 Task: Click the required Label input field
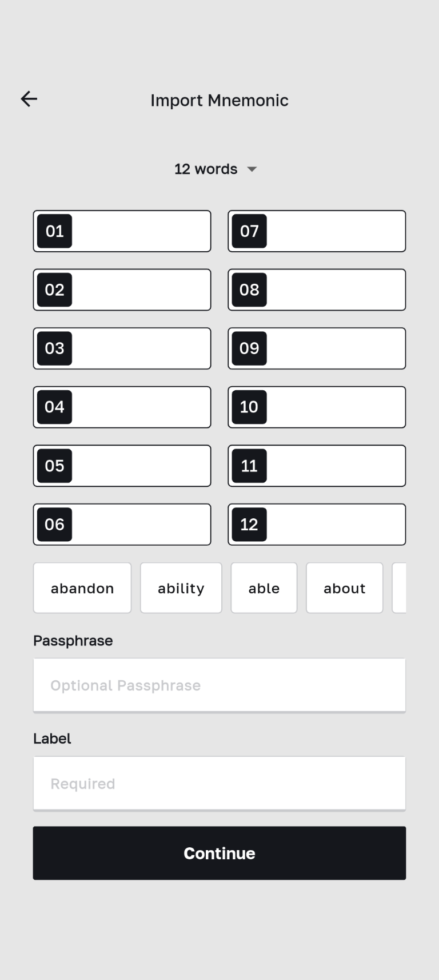(x=219, y=784)
